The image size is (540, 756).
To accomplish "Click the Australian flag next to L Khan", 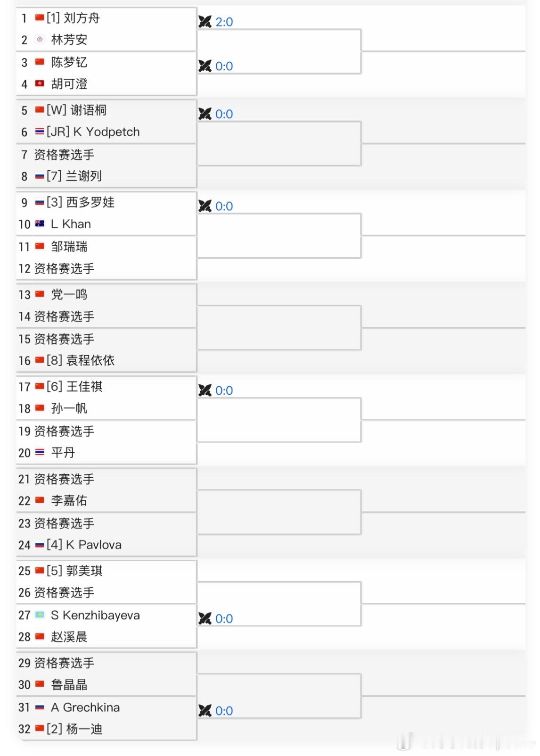I will click(x=40, y=224).
